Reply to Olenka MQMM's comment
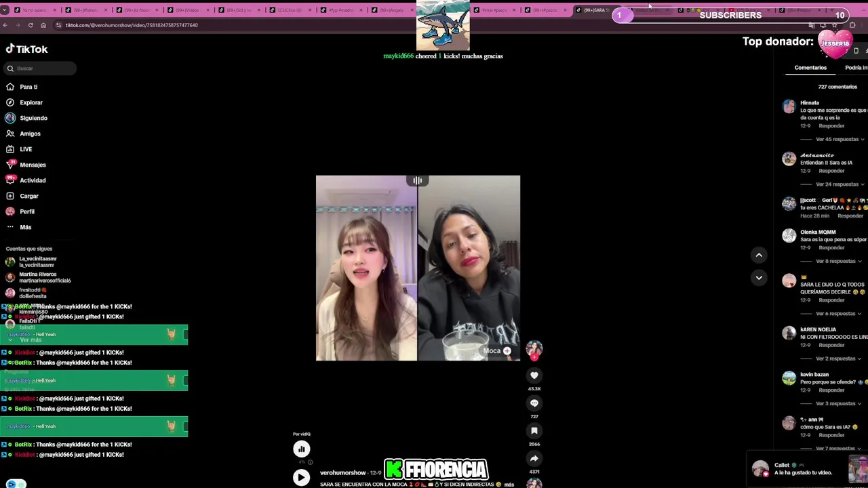868x488 pixels. coord(831,247)
